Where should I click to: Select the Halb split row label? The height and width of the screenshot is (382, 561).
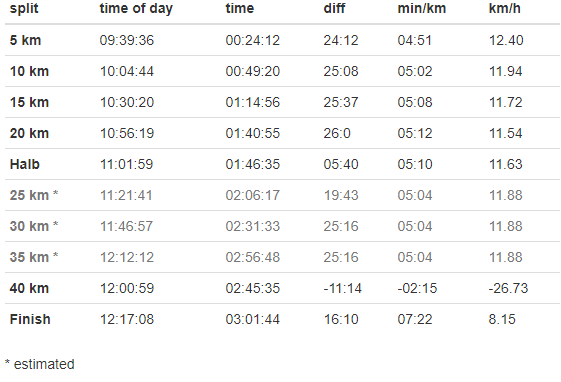(25, 164)
